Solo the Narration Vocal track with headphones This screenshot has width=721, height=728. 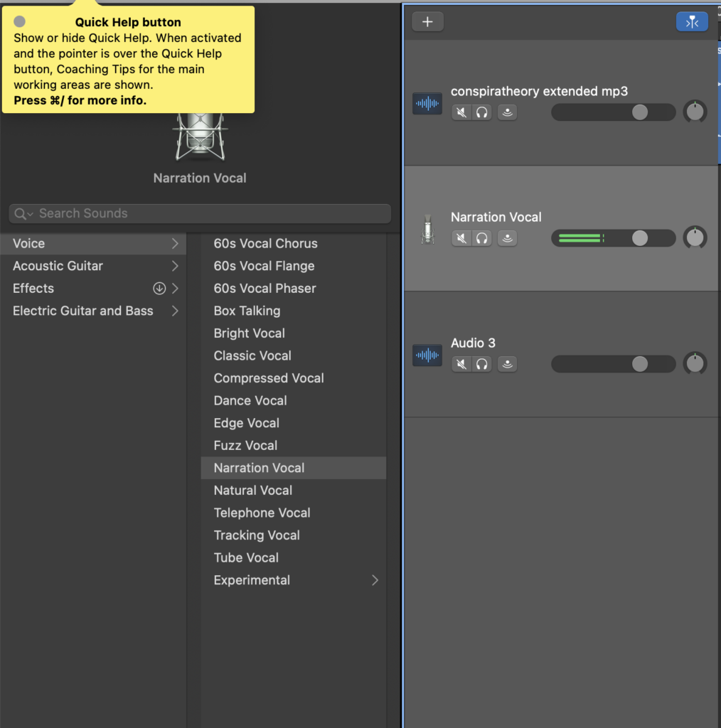coord(482,238)
